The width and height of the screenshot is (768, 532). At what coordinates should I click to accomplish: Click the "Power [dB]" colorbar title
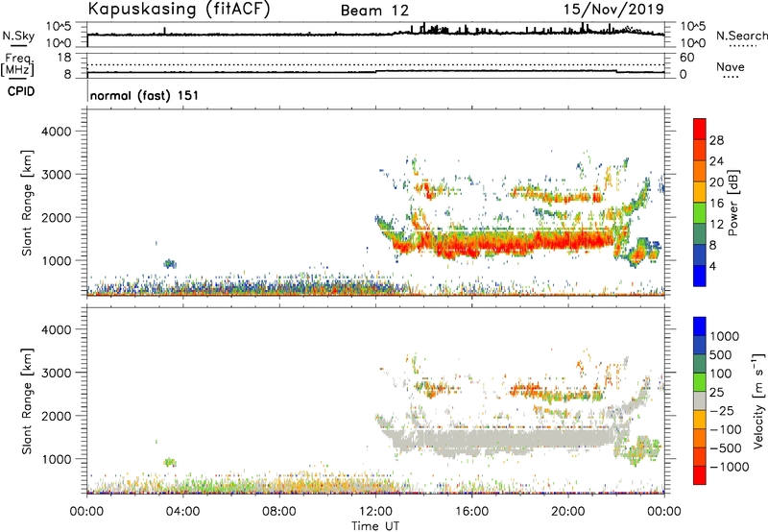[732, 203]
